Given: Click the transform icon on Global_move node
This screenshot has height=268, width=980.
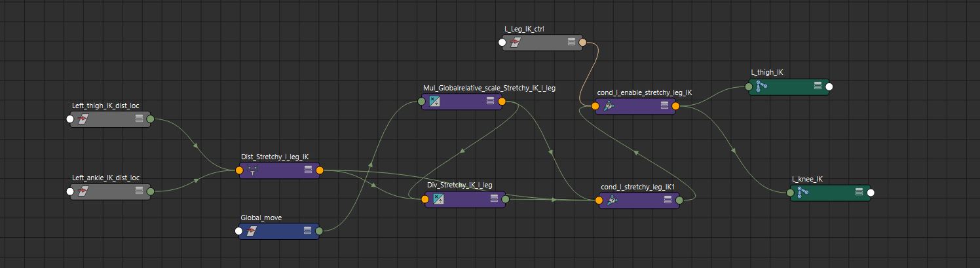Looking at the screenshot, I should (x=252, y=231).
